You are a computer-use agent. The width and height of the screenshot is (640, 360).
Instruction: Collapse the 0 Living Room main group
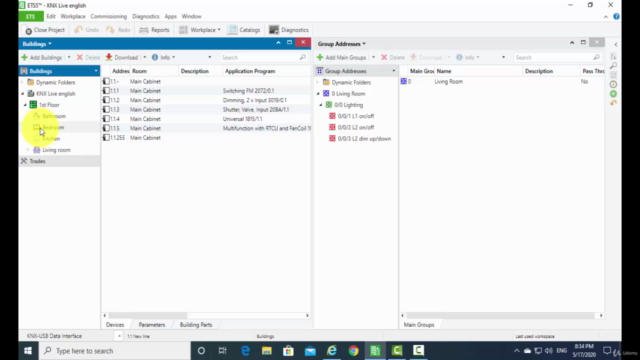(x=318, y=94)
